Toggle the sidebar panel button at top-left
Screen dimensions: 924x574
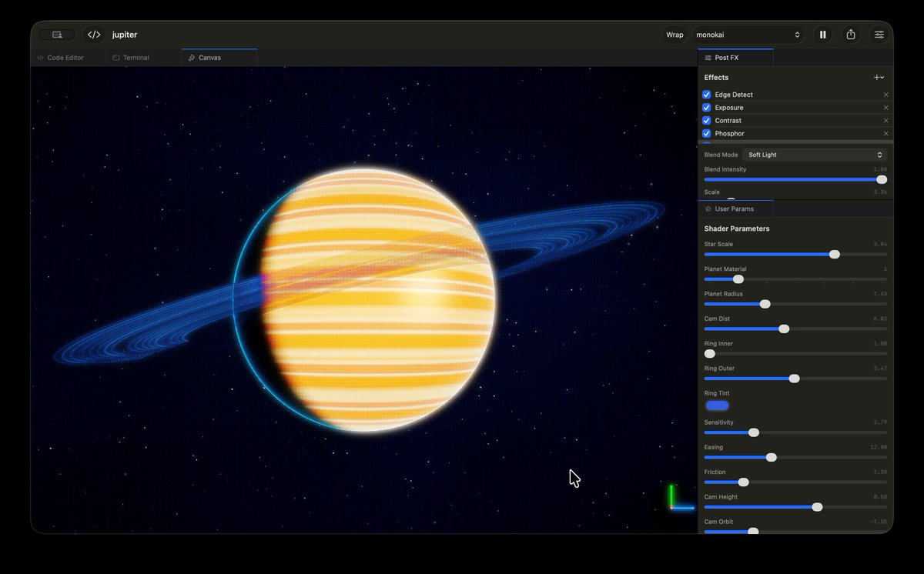(57, 35)
